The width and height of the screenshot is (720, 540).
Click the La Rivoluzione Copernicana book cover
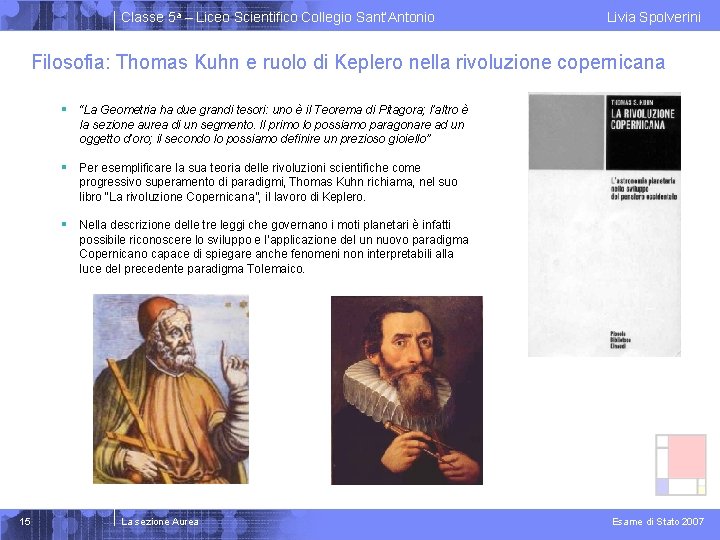pyautogui.click(x=604, y=225)
